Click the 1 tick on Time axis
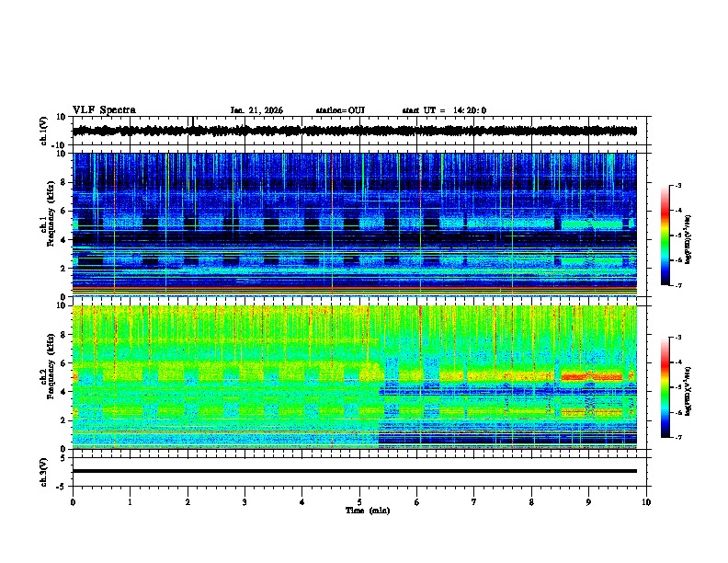 point(130,502)
